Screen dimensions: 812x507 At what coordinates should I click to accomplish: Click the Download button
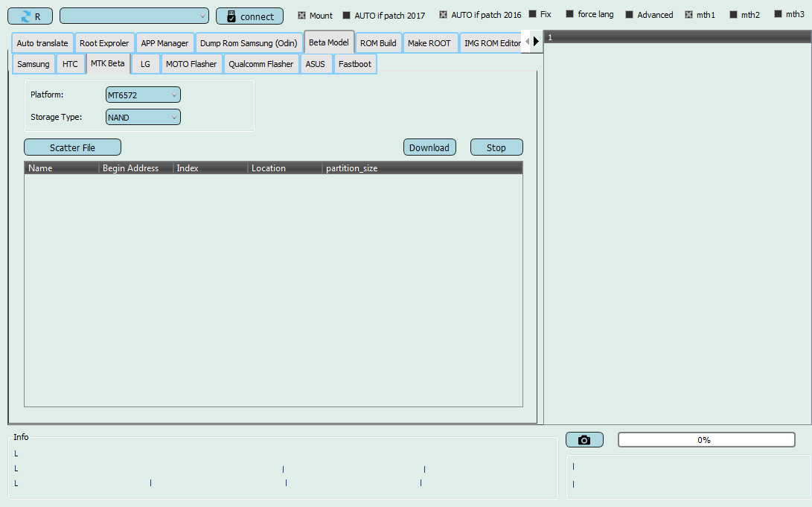tap(429, 147)
